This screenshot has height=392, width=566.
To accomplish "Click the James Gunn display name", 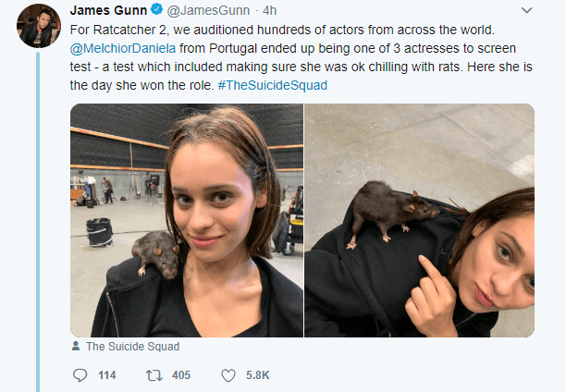I will point(109,10).
